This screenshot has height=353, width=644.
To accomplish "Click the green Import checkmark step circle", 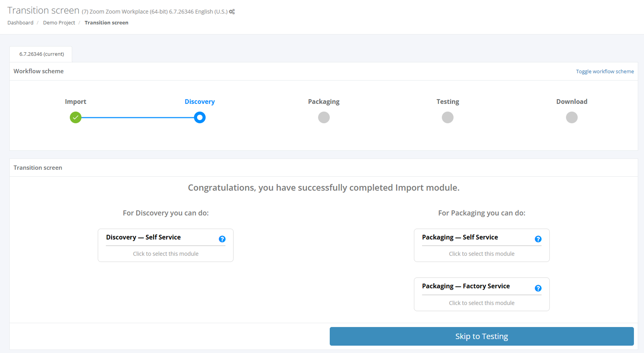I will point(76,117).
